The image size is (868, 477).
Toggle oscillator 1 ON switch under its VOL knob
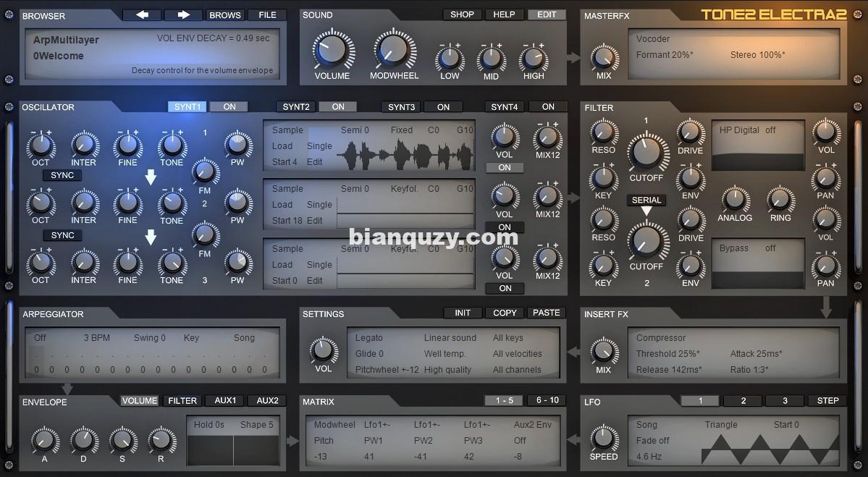[x=505, y=167]
